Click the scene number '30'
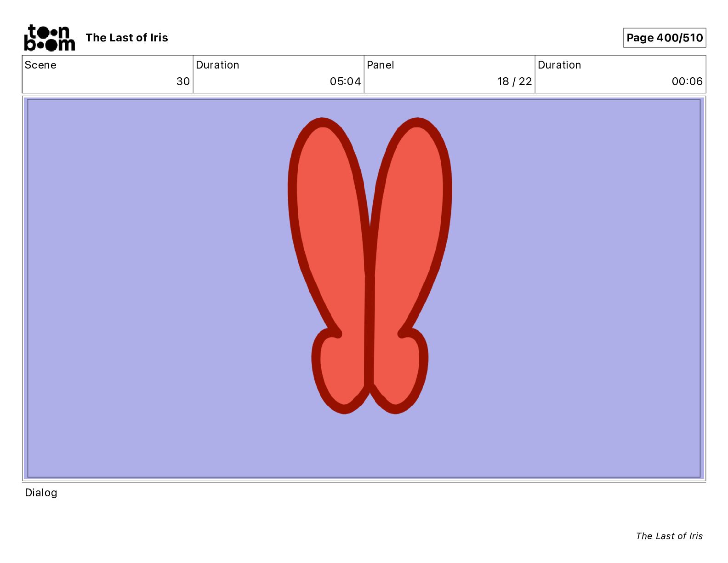The image size is (728, 563). click(183, 81)
